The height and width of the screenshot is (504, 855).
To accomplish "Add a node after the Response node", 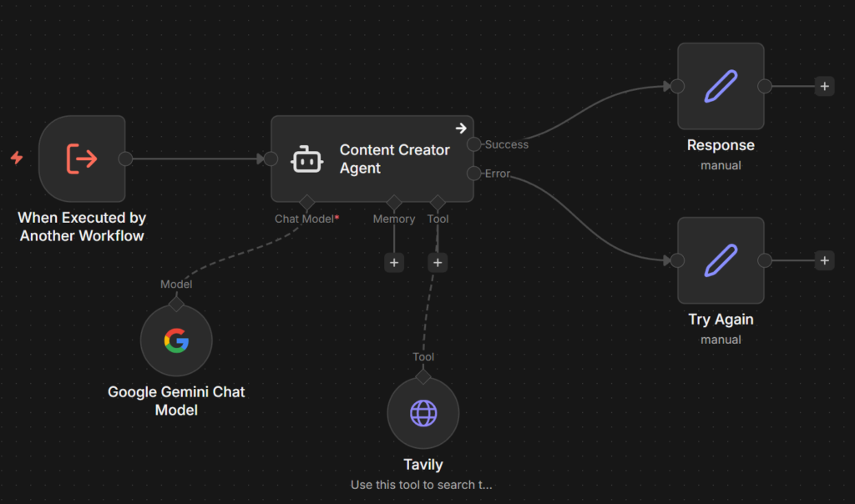I will coord(824,86).
